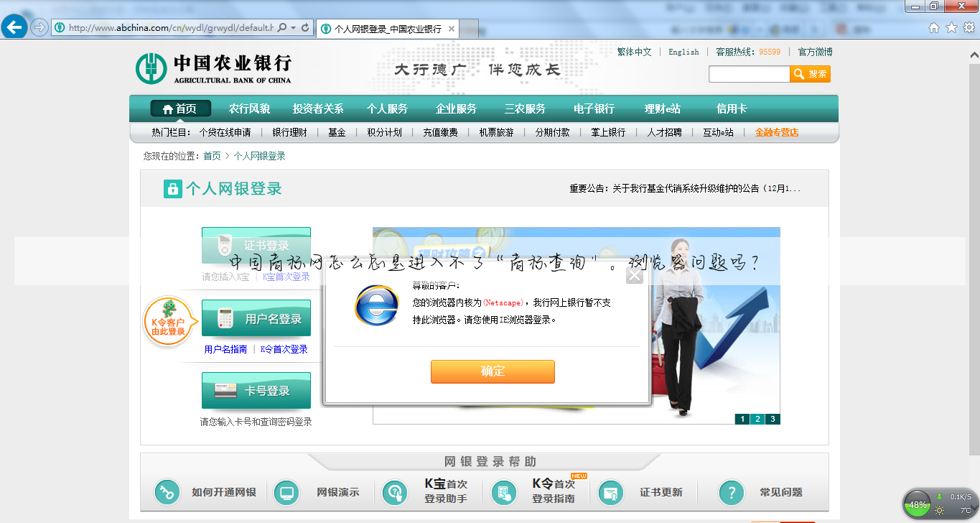This screenshot has height=523, width=980.
Task: Show banner slide 2
Action: [x=757, y=419]
